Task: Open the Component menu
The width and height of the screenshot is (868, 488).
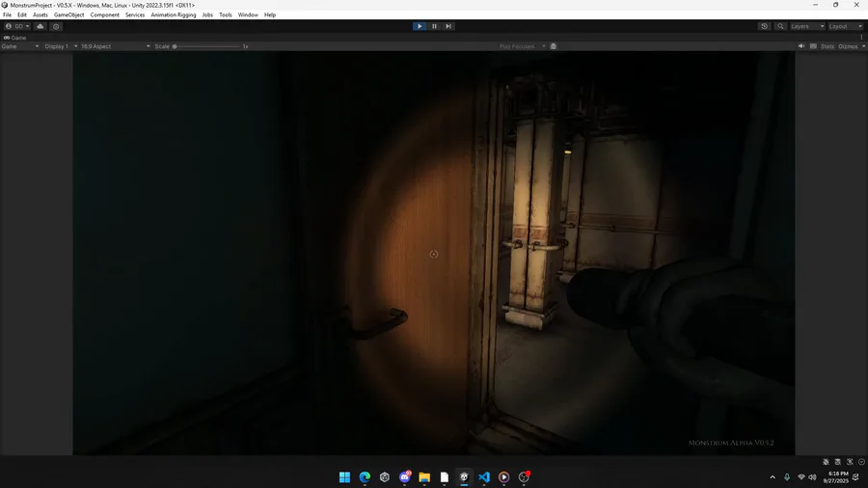Action: tap(104, 14)
